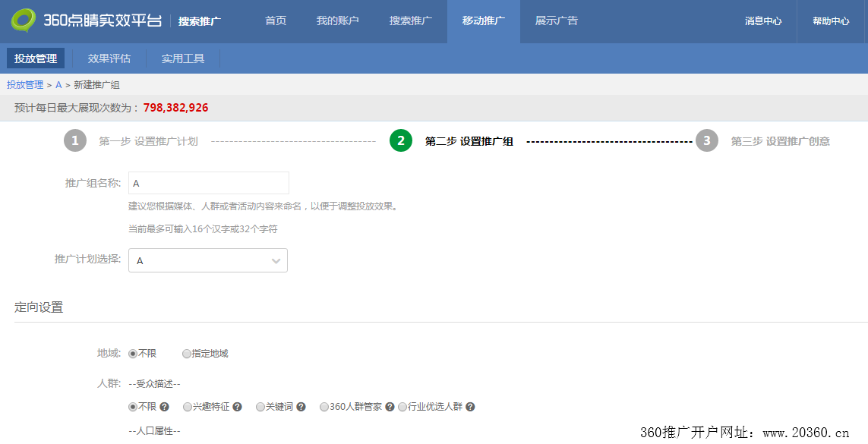The height and width of the screenshot is (444, 868).
Task: Choose the 兴趣特征 audience radio button
Action: coord(188,407)
